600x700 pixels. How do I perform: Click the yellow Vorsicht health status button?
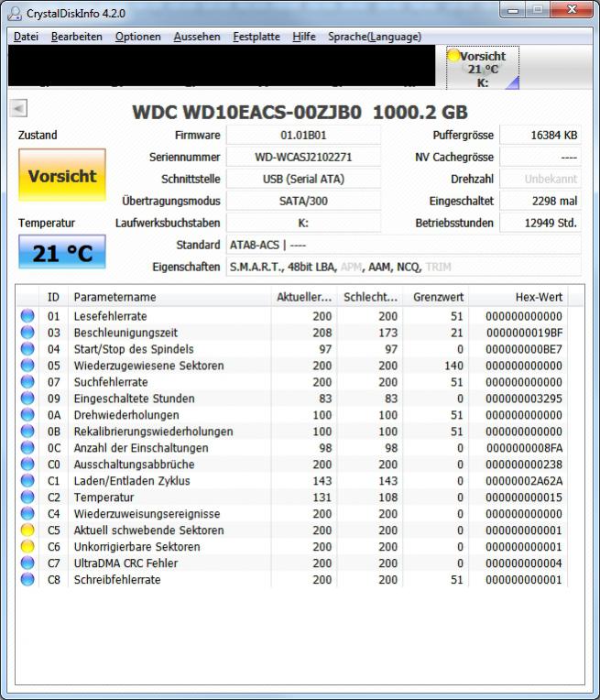click(62, 175)
